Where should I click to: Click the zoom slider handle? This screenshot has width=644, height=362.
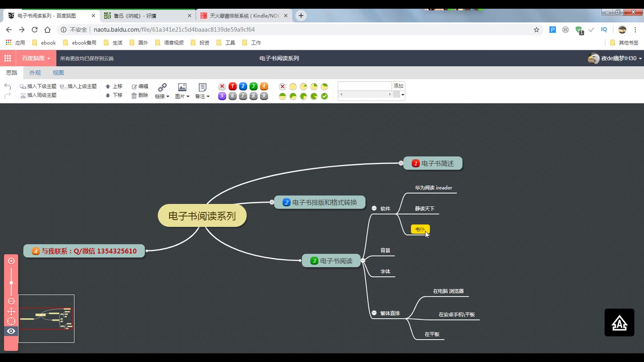11,283
